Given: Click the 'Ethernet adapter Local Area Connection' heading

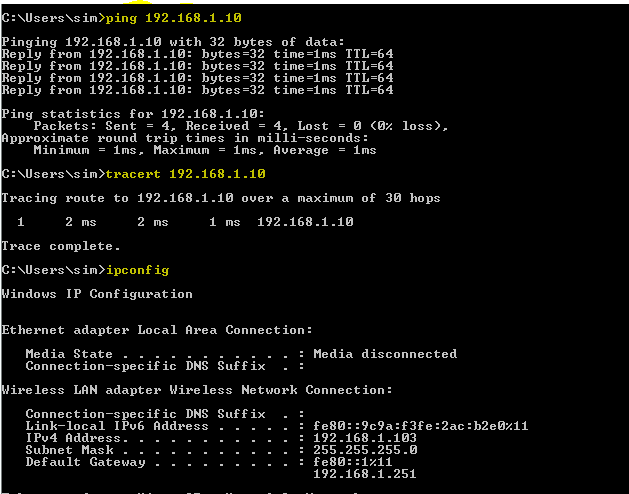Looking at the screenshot, I should point(157,330).
